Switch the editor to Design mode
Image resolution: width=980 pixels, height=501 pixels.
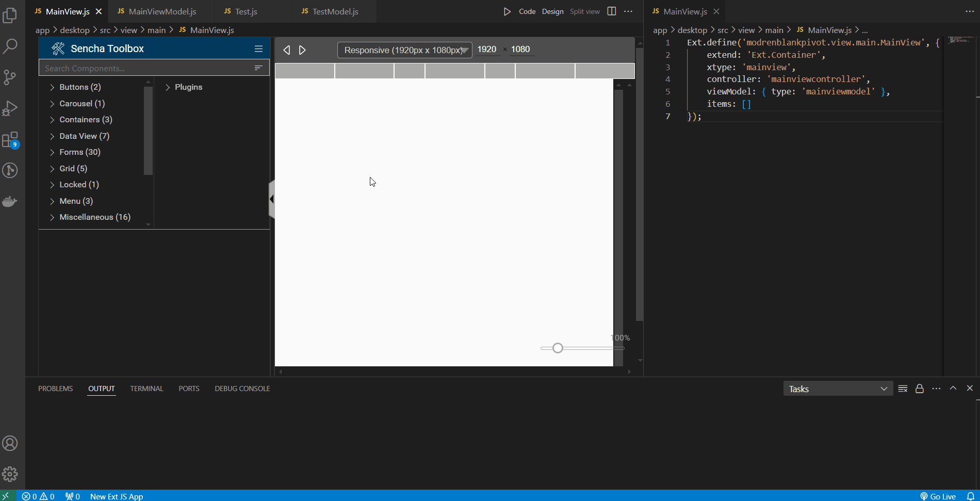[x=552, y=11]
